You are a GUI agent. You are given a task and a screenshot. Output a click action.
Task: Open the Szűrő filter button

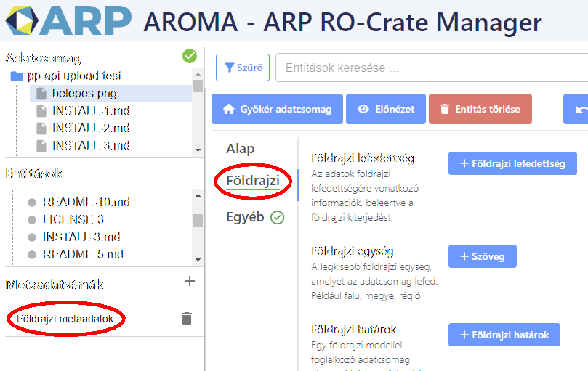[243, 68]
